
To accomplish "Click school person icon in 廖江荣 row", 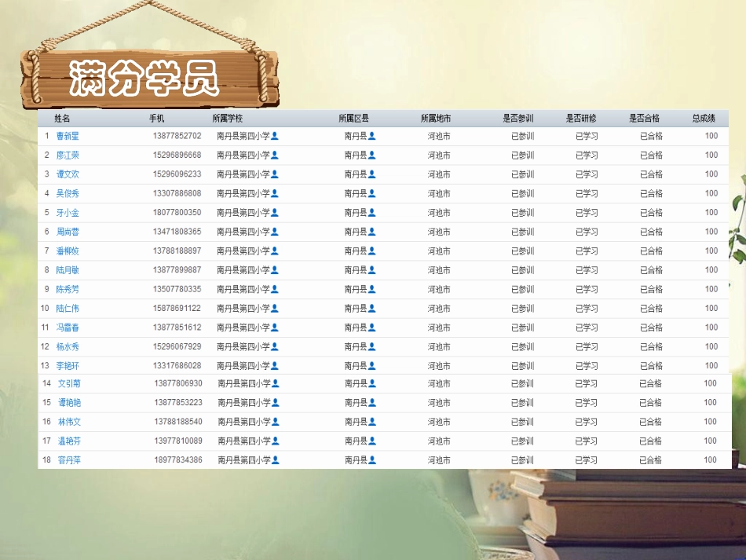I will click(x=275, y=155).
